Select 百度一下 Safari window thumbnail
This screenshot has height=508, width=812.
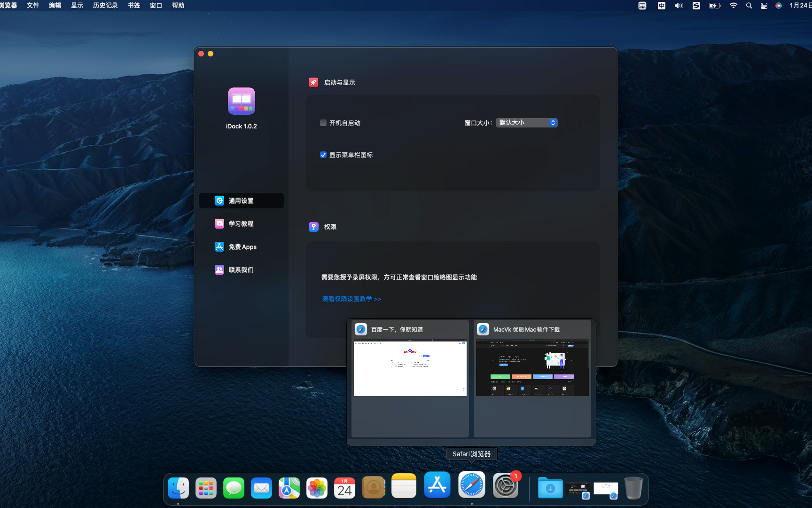(x=410, y=379)
